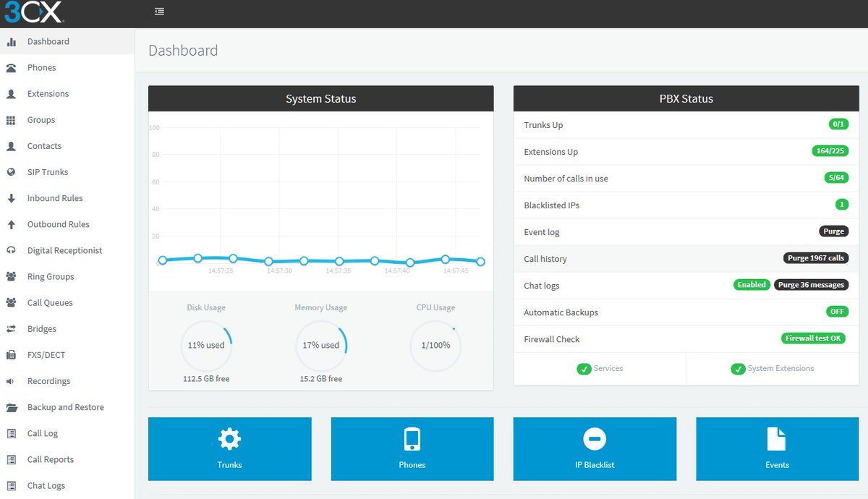
Task: Click the gear icon on Trunks tile
Action: click(x=229, y=438)
